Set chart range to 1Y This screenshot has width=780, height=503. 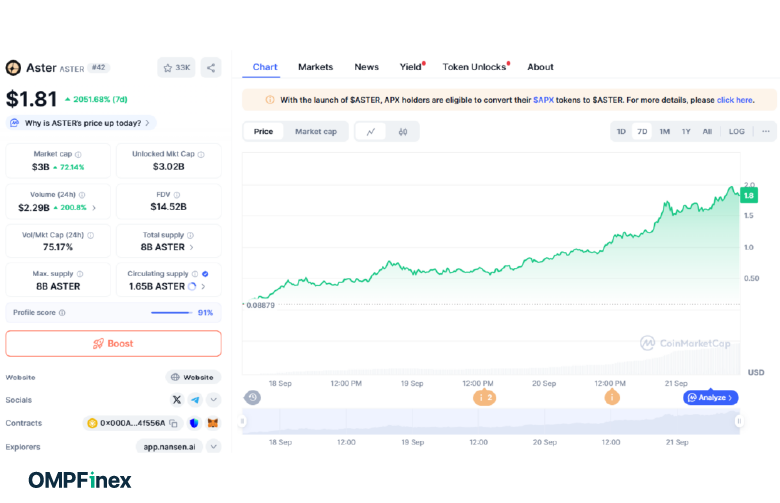coord(686,131)
